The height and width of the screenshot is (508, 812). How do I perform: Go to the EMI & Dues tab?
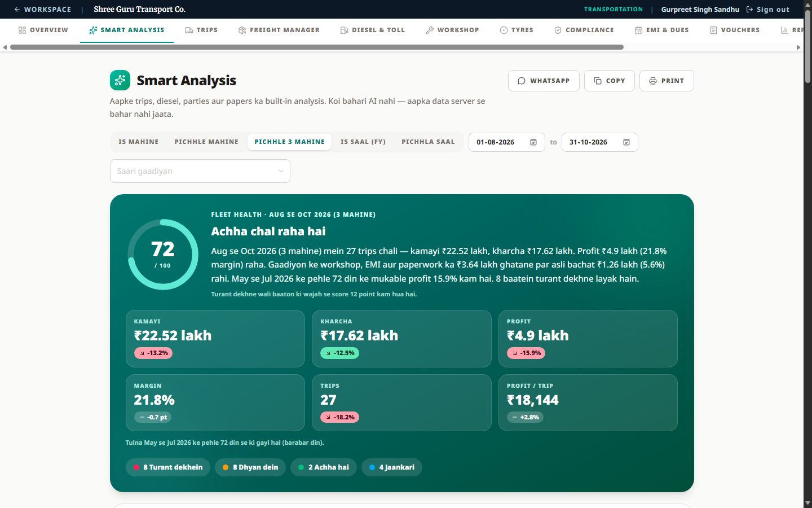tap(662, 30)
